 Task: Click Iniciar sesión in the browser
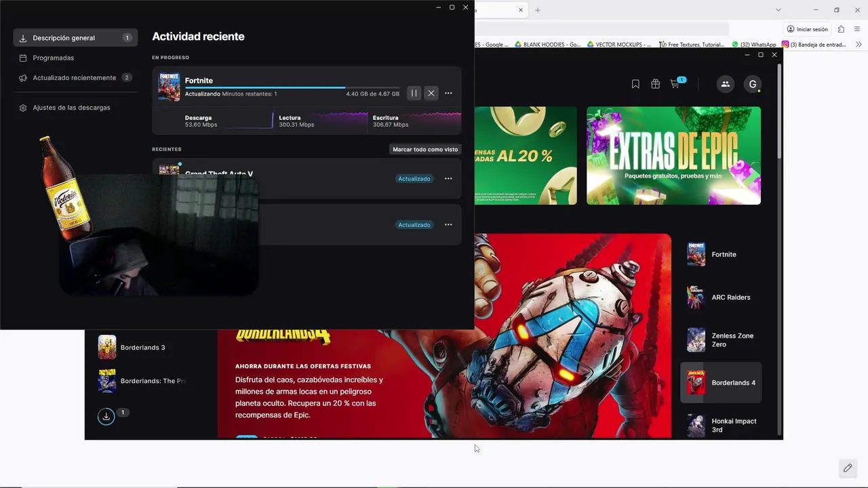click(807, 29)
